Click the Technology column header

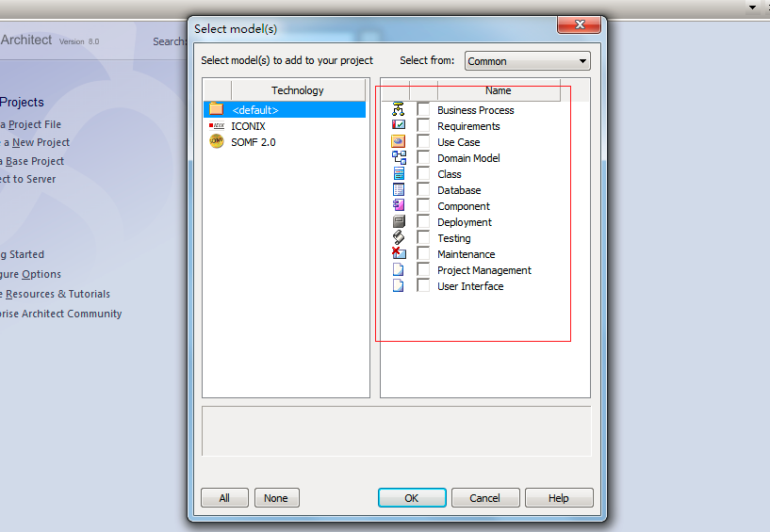click(298, 90)
